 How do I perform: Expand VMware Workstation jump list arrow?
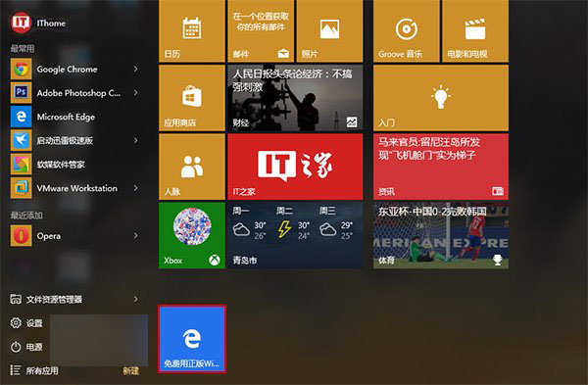coord(136,188)
